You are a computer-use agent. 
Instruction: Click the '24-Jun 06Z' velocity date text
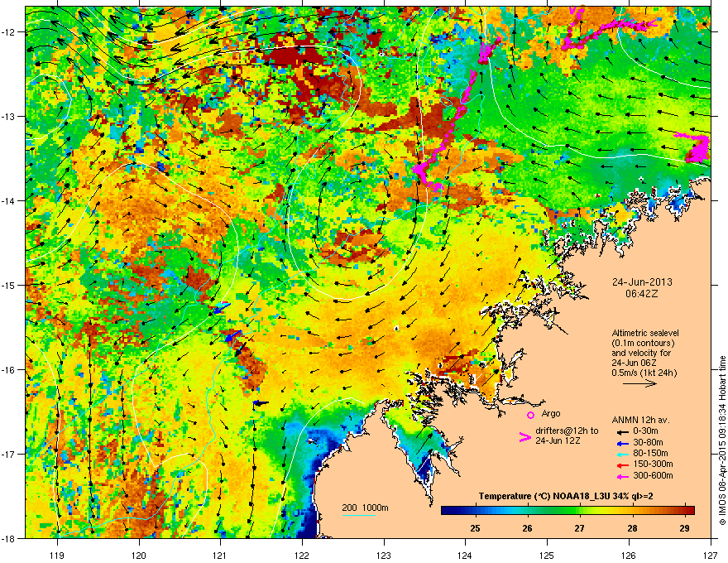[635, 363]
